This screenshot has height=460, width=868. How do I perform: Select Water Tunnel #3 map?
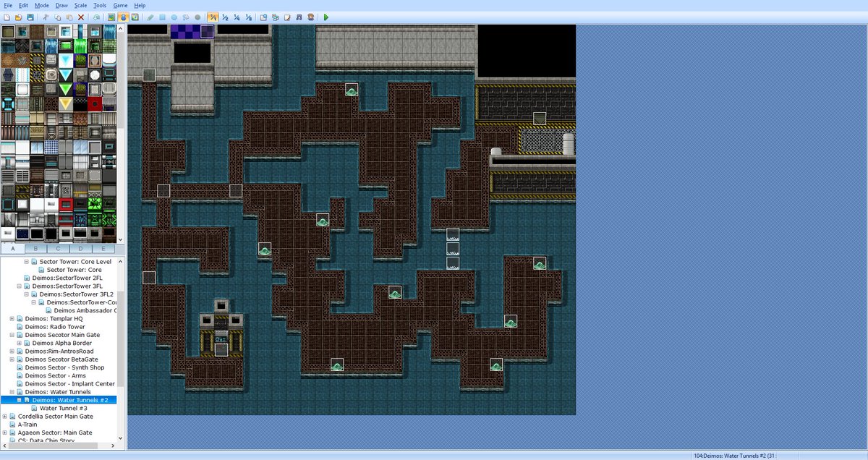pos(64,408)
